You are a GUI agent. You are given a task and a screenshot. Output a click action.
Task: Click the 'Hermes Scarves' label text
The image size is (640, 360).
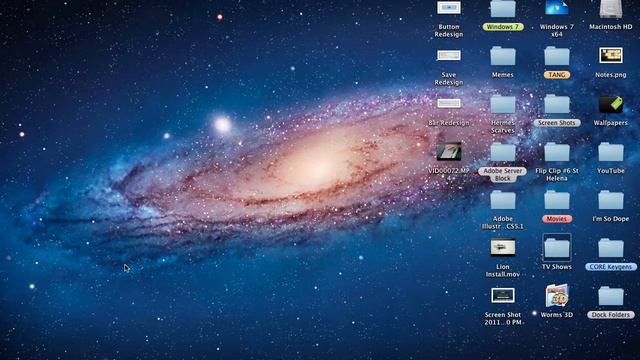tap(502, 127)
